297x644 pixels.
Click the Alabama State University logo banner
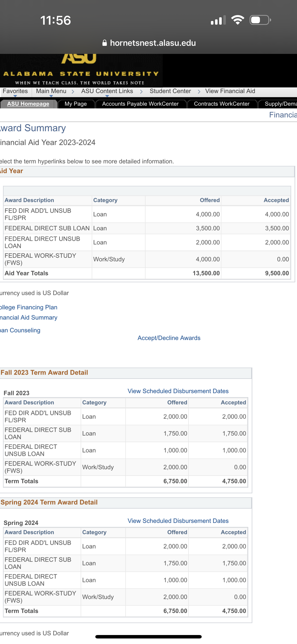click(81, 70)
